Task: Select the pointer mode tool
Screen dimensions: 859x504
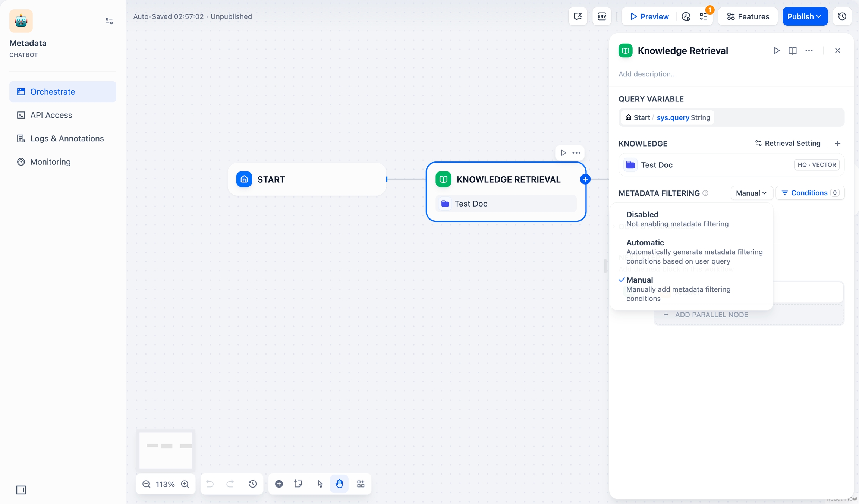Action: [x=320, y=484]
